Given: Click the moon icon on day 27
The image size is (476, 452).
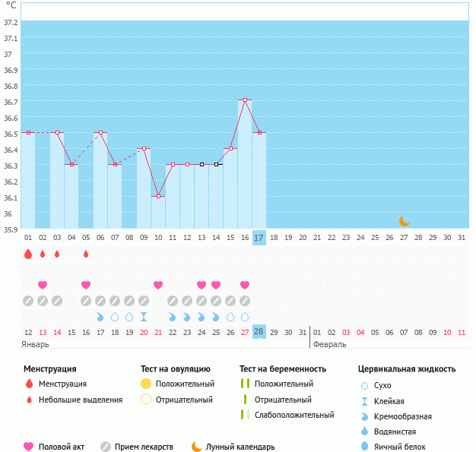Looking at the screenshot, I should [405, 221].
